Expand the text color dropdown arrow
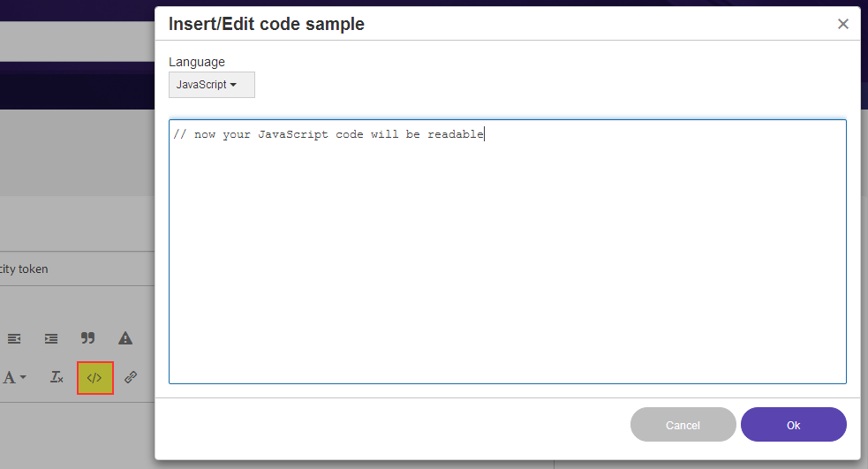 tap(23, 377)
